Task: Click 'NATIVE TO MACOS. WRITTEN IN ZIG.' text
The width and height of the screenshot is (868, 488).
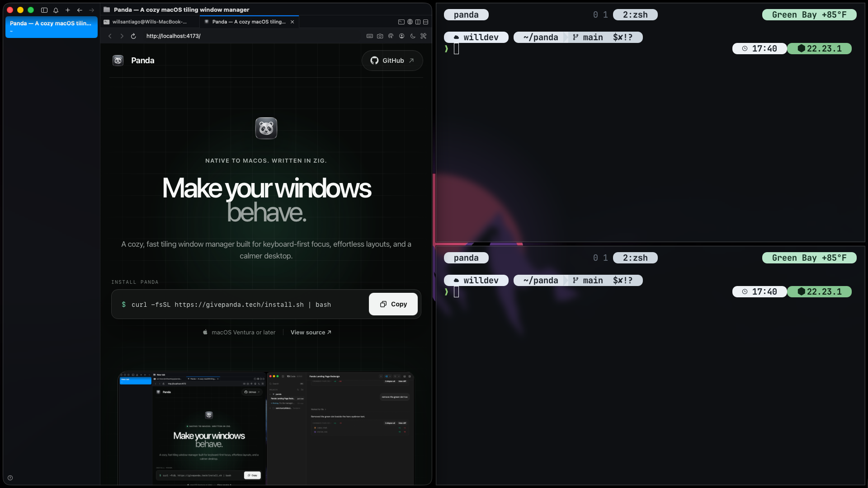Action: [266, 161]
